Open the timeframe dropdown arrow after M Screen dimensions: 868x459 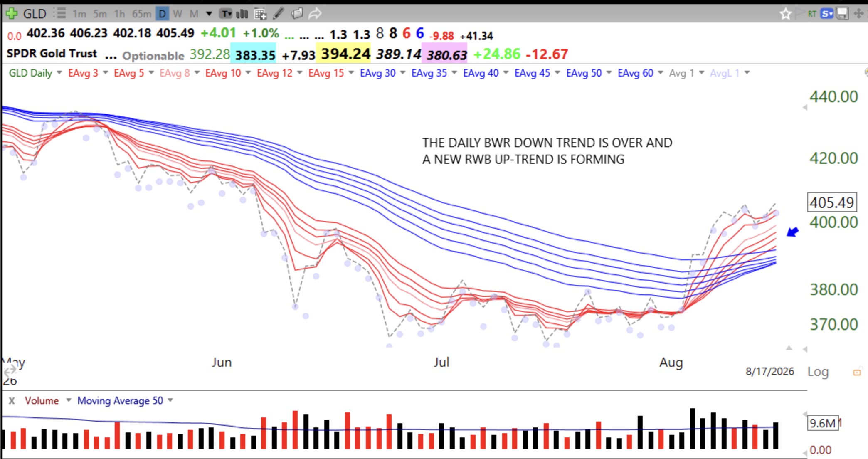click(209, 14)
